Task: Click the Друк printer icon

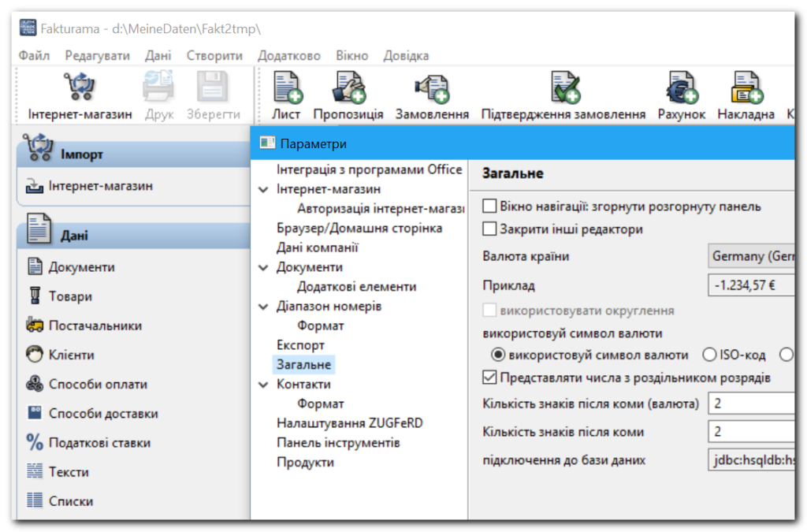Action: pyautogui.click(x=158, y=87)
